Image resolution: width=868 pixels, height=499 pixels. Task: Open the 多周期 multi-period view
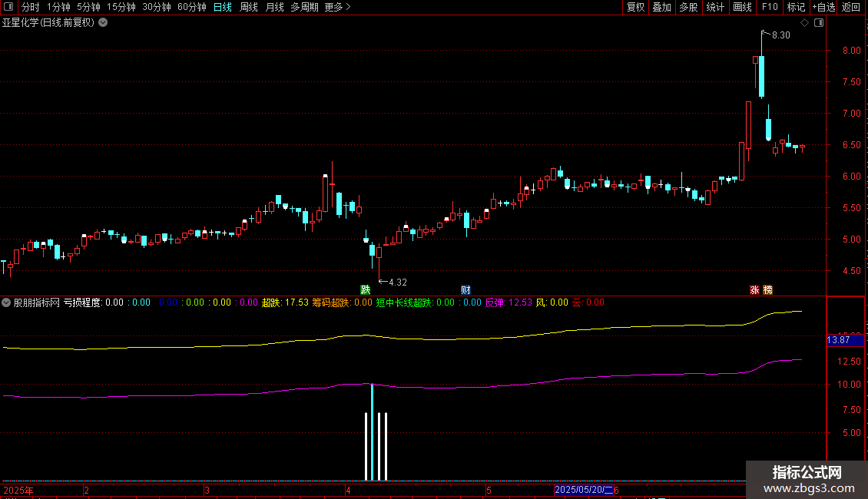tap(304, 7)
